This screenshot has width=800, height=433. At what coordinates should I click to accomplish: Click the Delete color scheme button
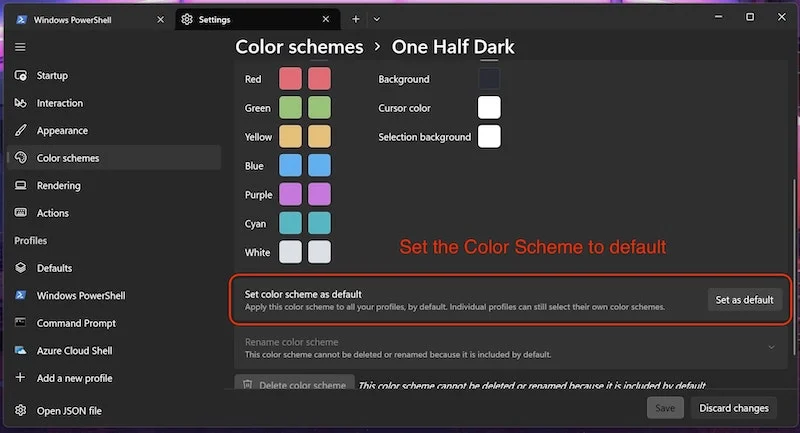pyautogui.click(x=294, y=384)
